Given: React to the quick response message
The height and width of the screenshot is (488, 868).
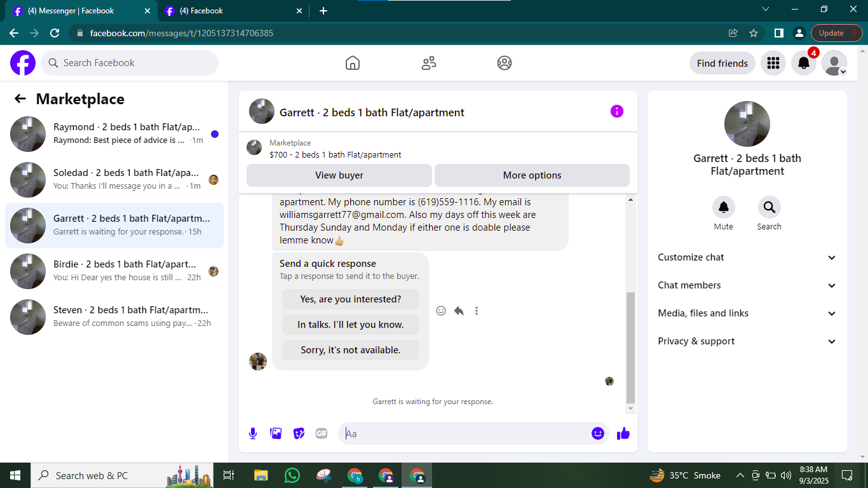Looking at the screenshot, I should pyautogui.click(x=441, y=311).
